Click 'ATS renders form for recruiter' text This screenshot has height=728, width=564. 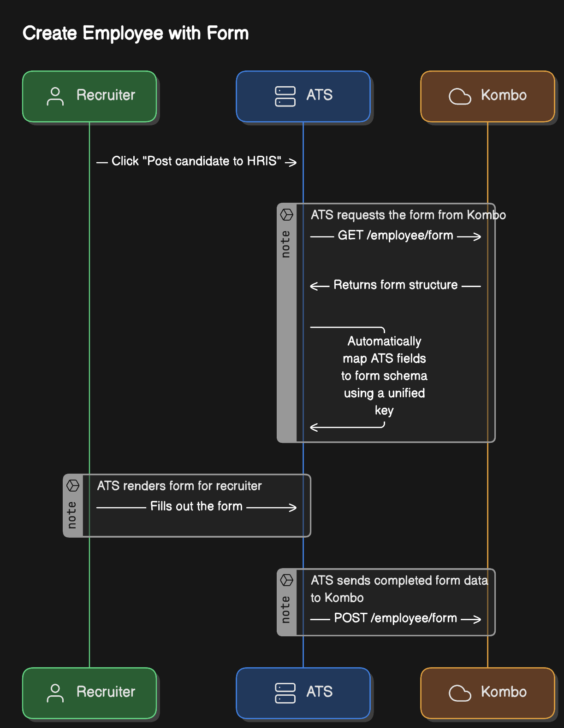coord(179,486)
